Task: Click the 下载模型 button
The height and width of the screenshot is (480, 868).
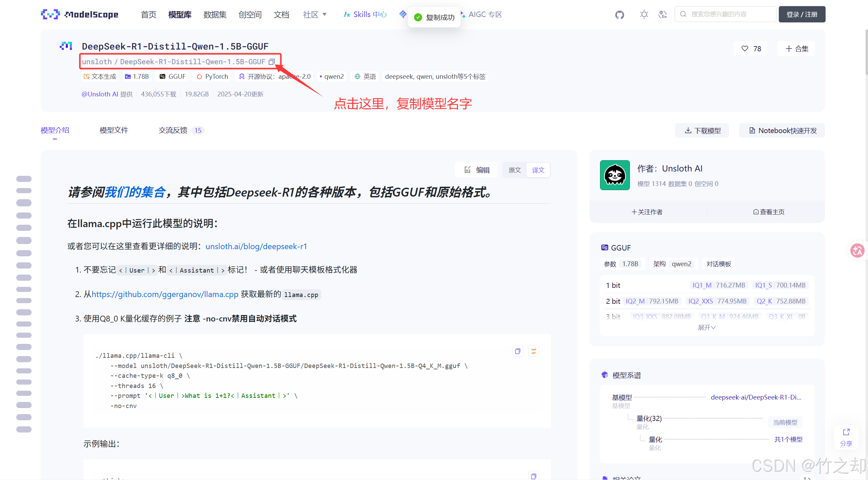Action: click(702, 131)
